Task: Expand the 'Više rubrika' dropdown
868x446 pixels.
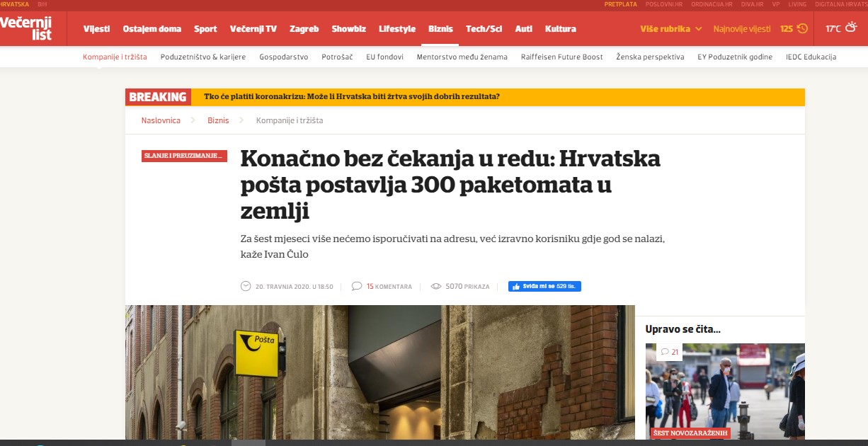Action: (x=671, y=29)
